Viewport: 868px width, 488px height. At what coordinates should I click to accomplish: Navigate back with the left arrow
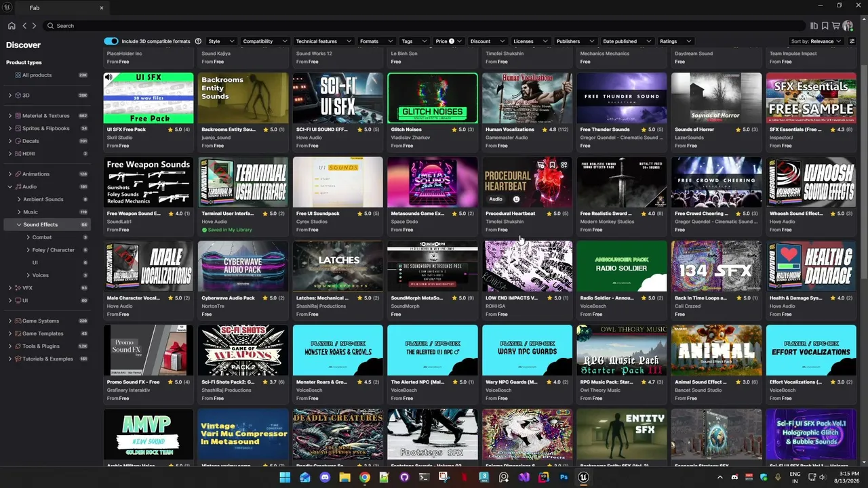click(24, 26)
